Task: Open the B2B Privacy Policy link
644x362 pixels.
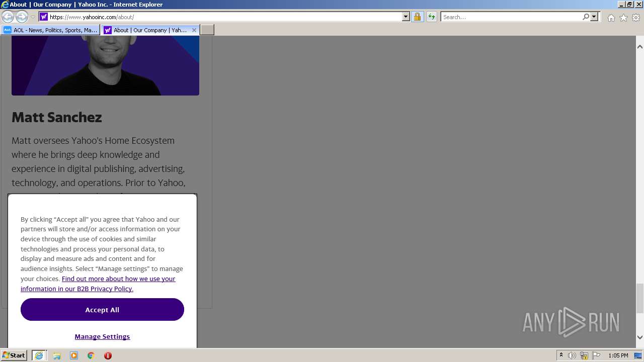Action: pos(98,284)
